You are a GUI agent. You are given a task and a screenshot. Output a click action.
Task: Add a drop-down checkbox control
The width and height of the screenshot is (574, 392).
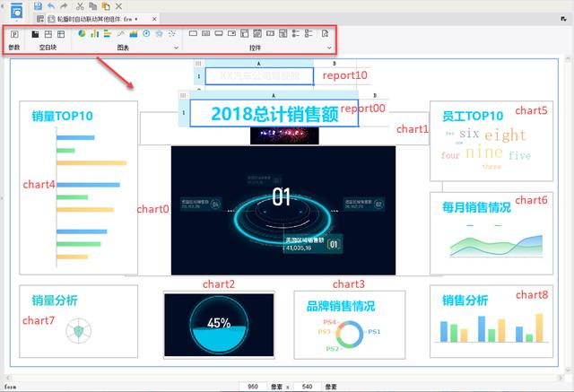[245, 34]
